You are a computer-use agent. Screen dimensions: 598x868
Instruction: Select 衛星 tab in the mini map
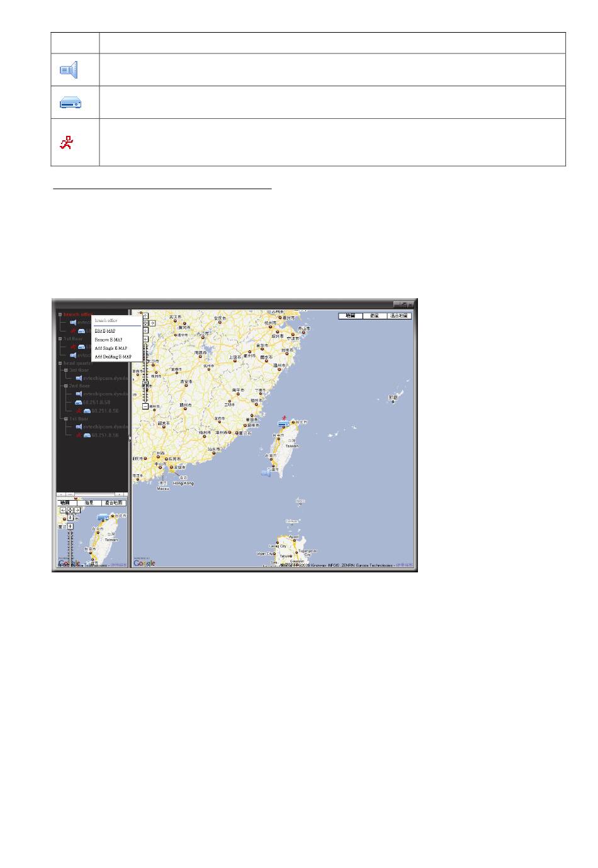point(89,503)
